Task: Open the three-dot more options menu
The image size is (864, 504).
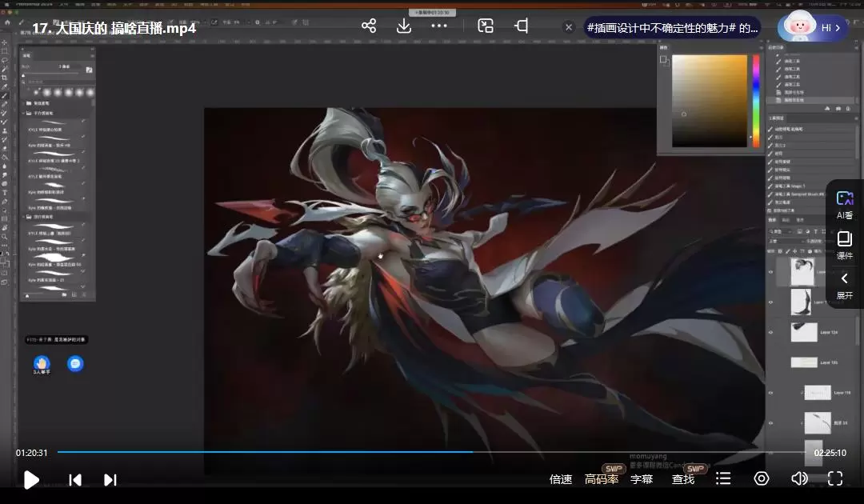Action: coord(439,26)
